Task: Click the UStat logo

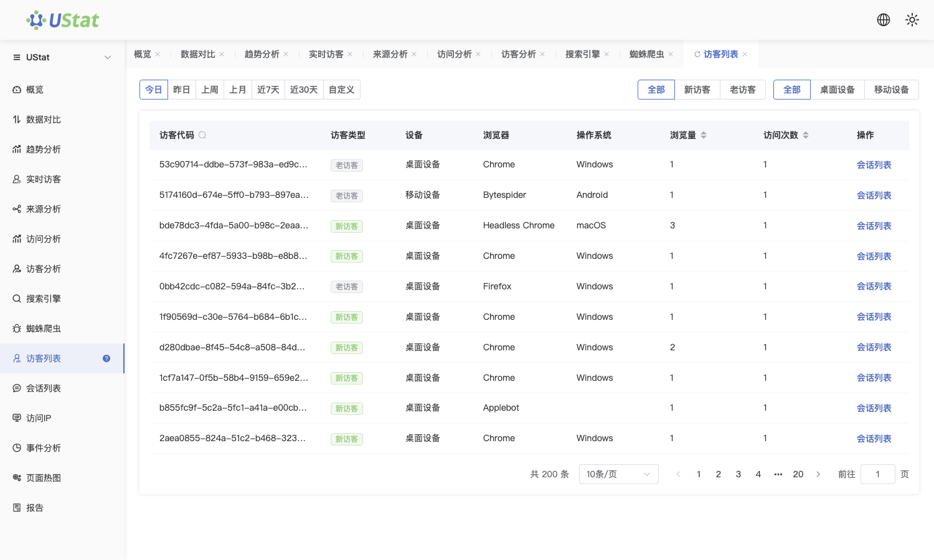Action: (62, 20)
